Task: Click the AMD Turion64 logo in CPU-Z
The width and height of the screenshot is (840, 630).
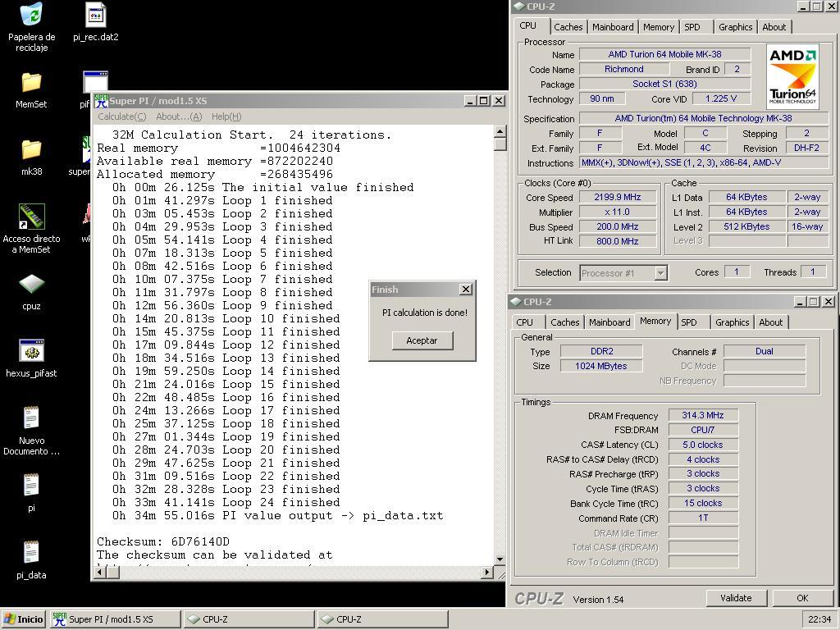Action: tap(792, 76)
